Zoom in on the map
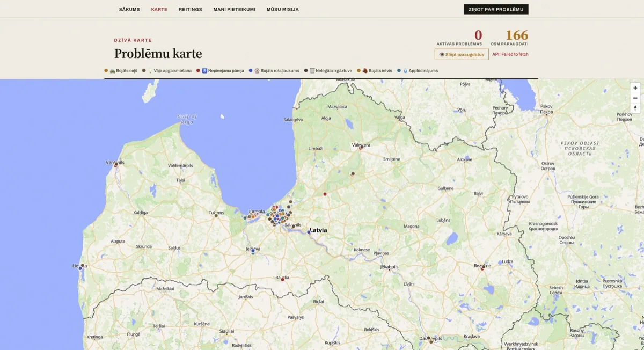Viewport: 644px width, 350px height. (x=635, y=88)
